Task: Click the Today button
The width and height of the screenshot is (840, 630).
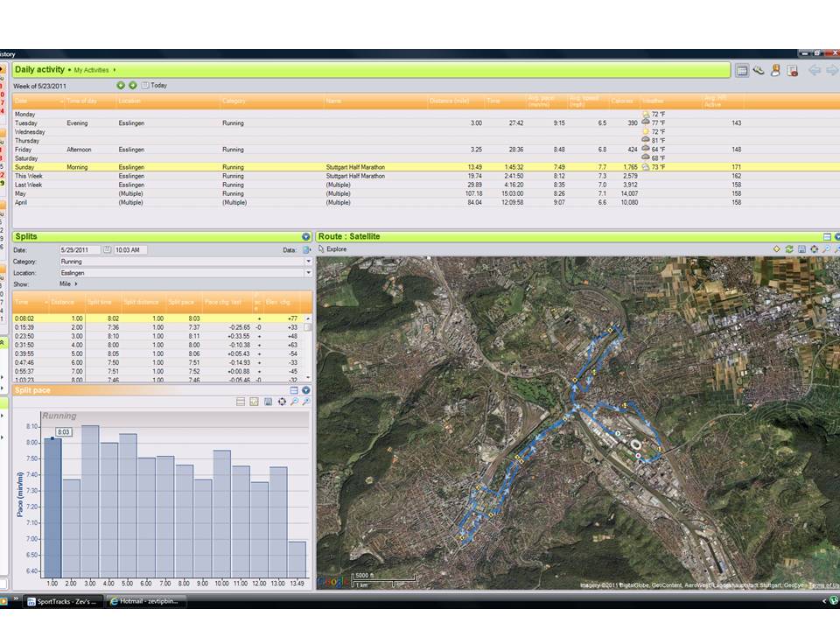Action: pyautogui.click(x=155, y=85)
